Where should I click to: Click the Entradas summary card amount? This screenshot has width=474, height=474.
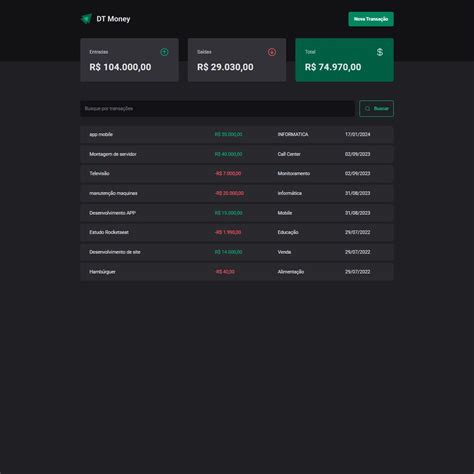120,67
